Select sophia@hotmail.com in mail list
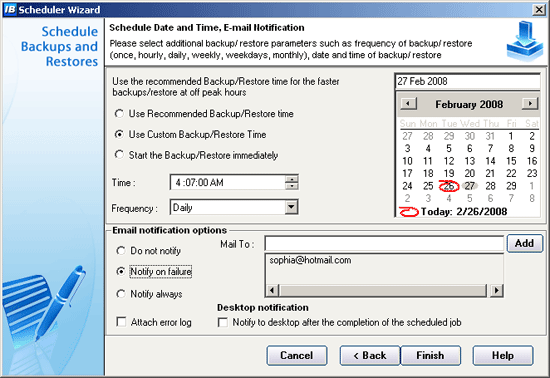The height and width of the screenshot is (378, 550). click(x=310, y=260)
